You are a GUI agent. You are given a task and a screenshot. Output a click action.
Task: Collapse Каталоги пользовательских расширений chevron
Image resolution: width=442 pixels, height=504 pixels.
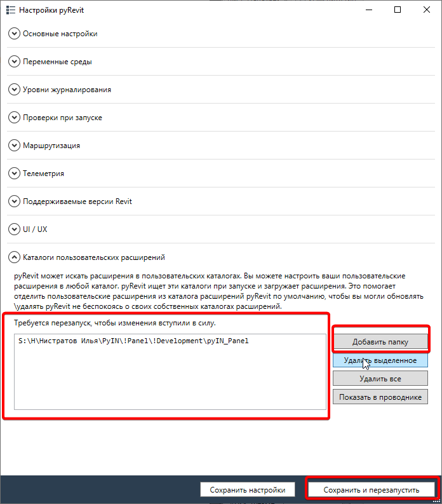tap(14, 257)
